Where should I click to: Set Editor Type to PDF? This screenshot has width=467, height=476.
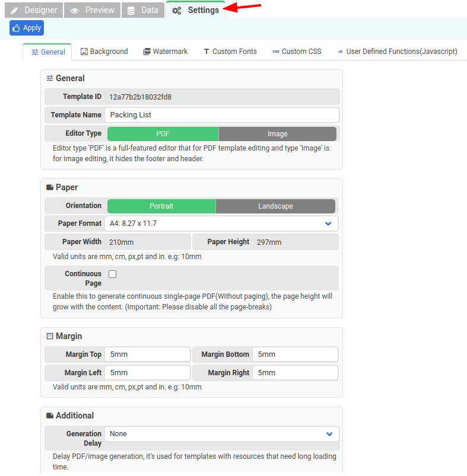tap(163, 134)
